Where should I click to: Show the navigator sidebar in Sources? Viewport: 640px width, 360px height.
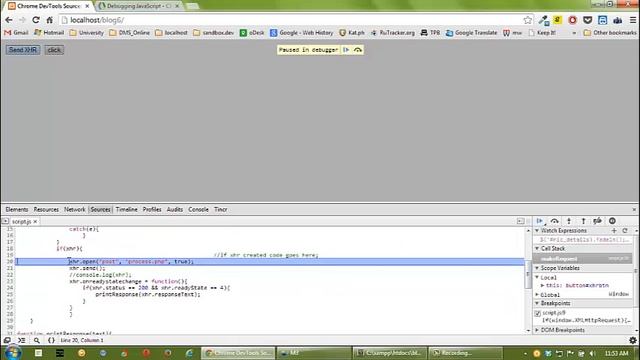(x=5, y=221)
